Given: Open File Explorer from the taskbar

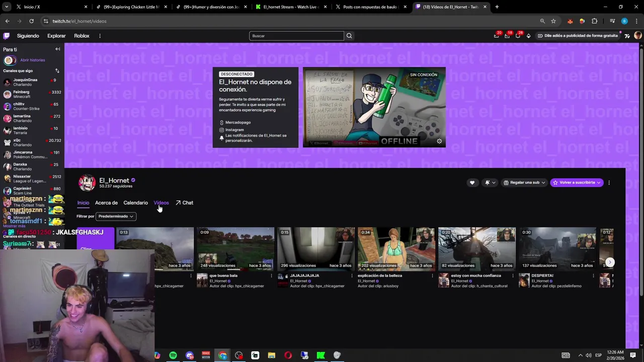Looking at the screenshot, I should tap(271, 355).
